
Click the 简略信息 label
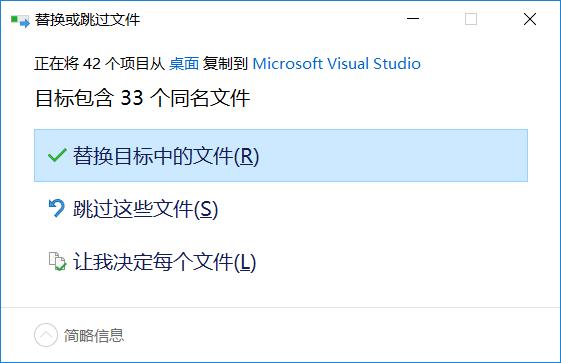pos(94,335)
